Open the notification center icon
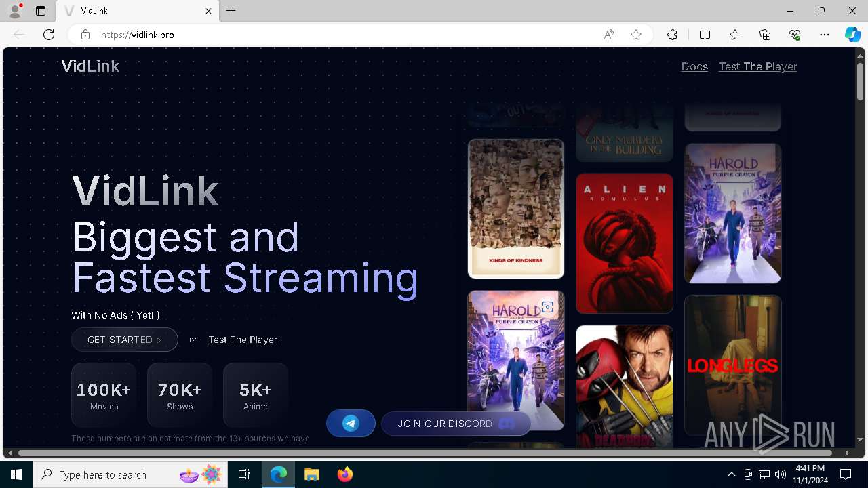 (x=846, y=474)
